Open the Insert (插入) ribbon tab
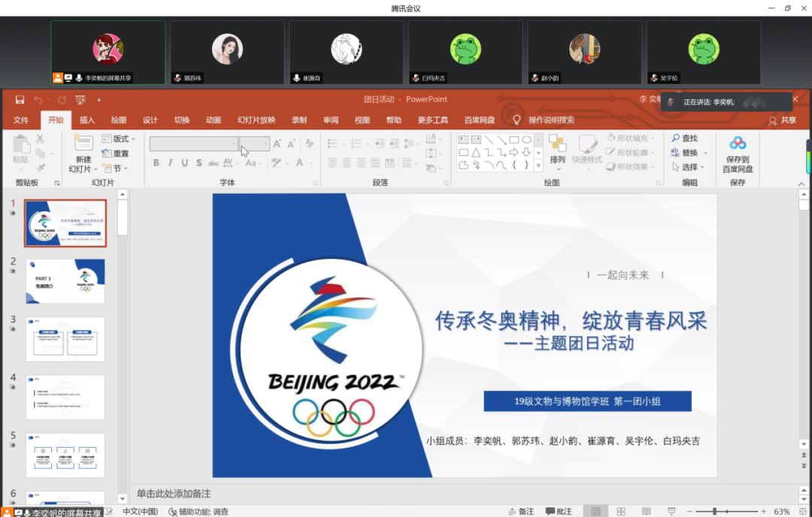This screenshot has height=517, width=812. coord(87,120)
